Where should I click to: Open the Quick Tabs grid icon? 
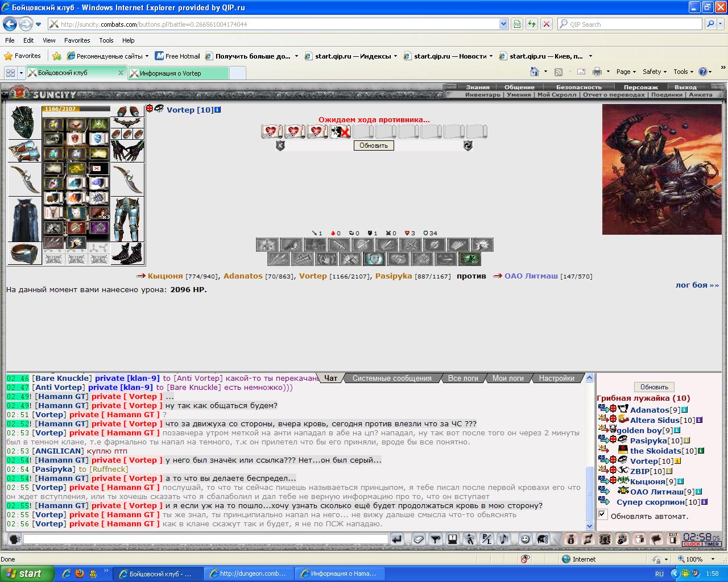coord(10,73)
